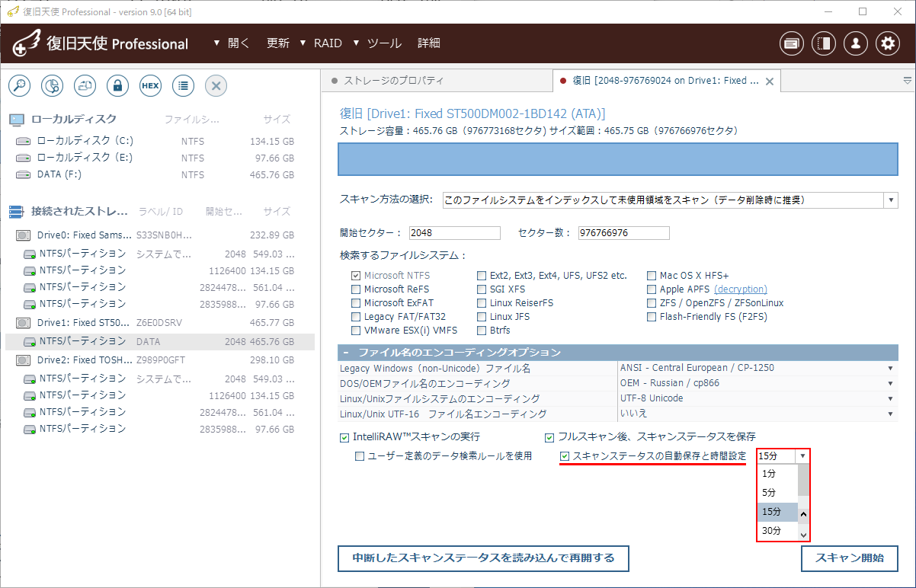Click the drive icon next to Drive0: Fixed Sams…
916x588 pixels.
click(24, 235)
